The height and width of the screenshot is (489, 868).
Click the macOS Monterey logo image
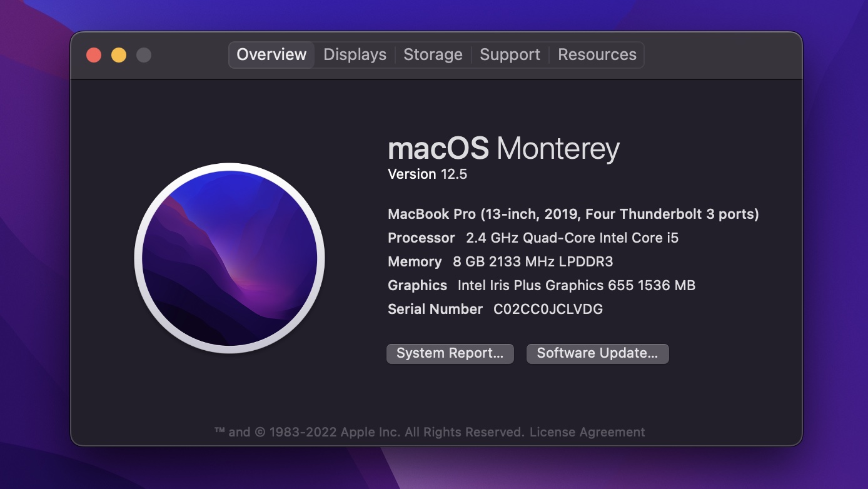[230, 258]
